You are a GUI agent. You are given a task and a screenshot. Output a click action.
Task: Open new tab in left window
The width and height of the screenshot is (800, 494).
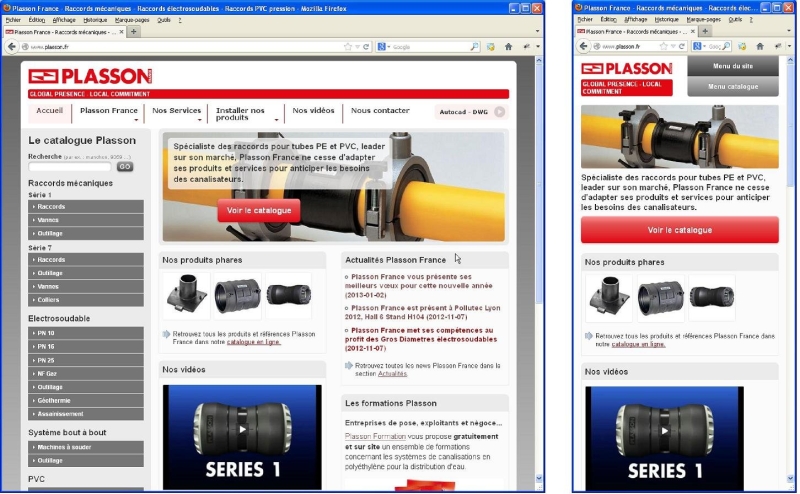tap(133, 32)
